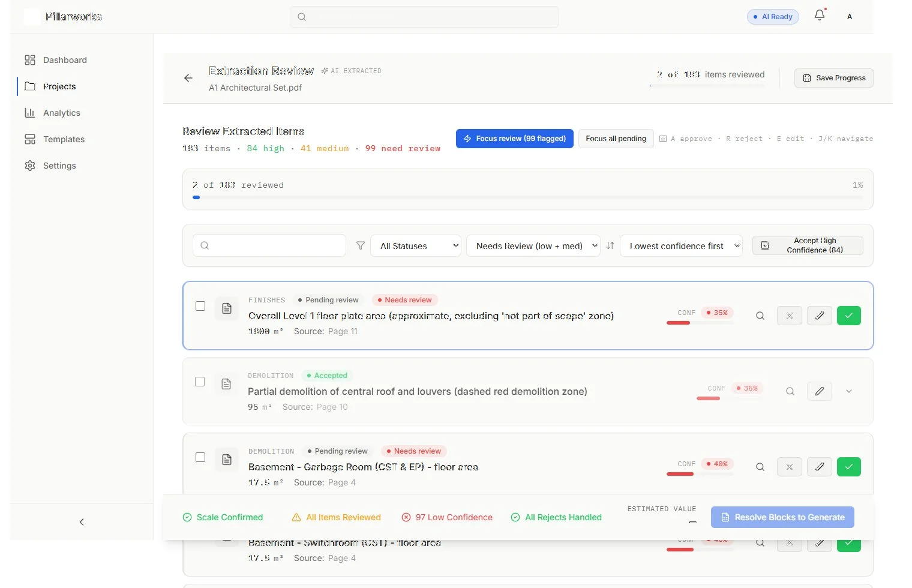This screenshot has height=588, width=912.
Task: Click Focus review (99 flagged) button
Action: pos(515,139)
